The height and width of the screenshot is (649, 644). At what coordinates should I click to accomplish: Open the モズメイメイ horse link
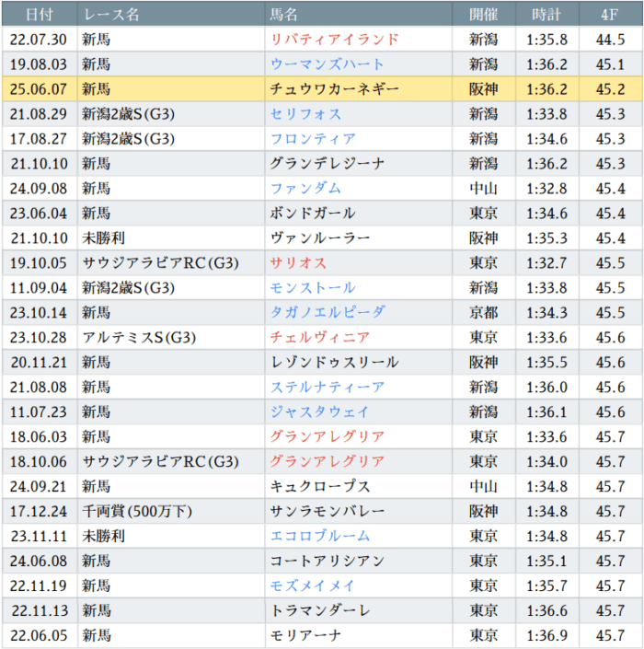coord(313,585)
